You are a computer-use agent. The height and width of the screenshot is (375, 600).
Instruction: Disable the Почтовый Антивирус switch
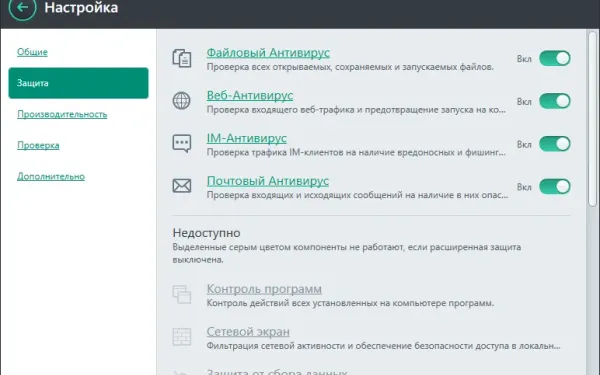click(x=555, y=187)
